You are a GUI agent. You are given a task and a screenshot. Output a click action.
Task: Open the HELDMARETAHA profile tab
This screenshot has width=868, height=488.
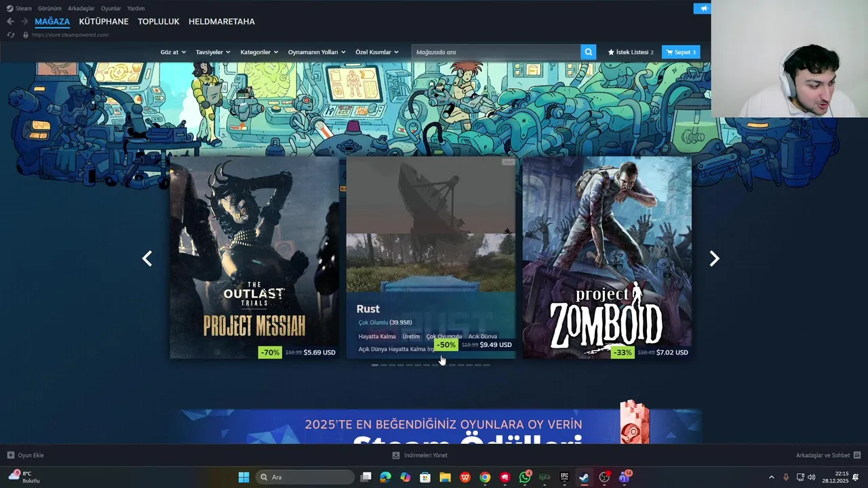222,22
